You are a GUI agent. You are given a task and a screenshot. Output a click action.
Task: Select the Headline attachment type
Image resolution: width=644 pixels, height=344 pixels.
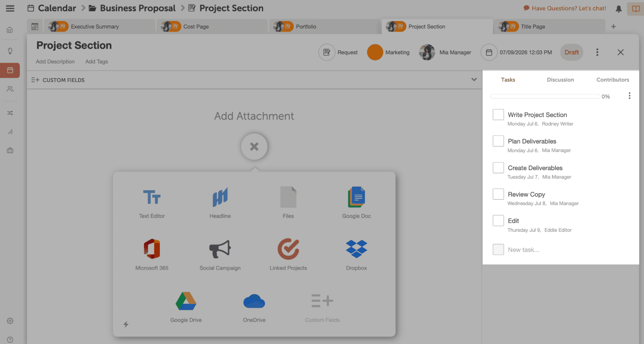(x=220, y=202)
